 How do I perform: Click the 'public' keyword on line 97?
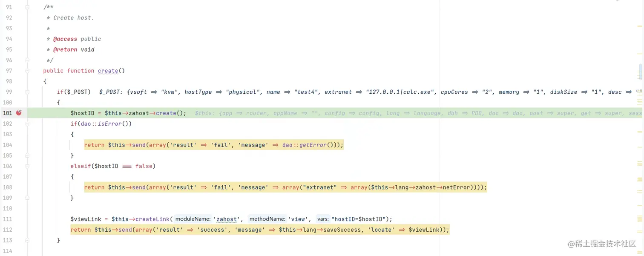coord(53,71)
